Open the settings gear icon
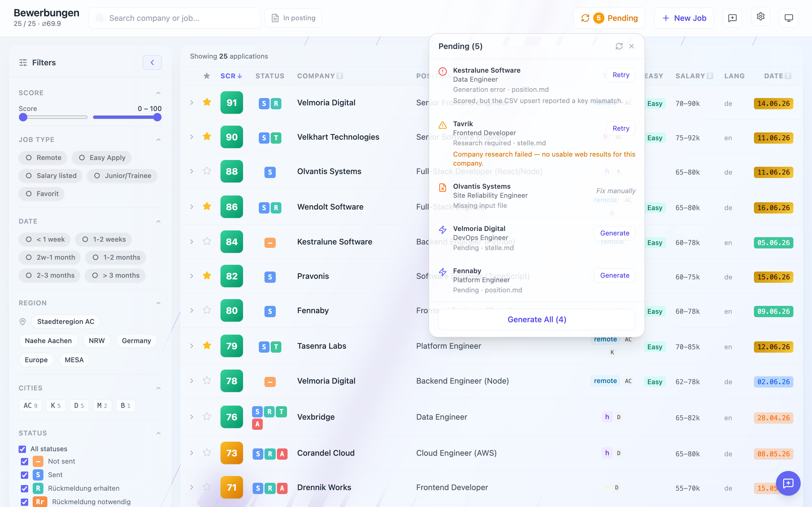This screenshot has width=812, height=507. [760, 17]
